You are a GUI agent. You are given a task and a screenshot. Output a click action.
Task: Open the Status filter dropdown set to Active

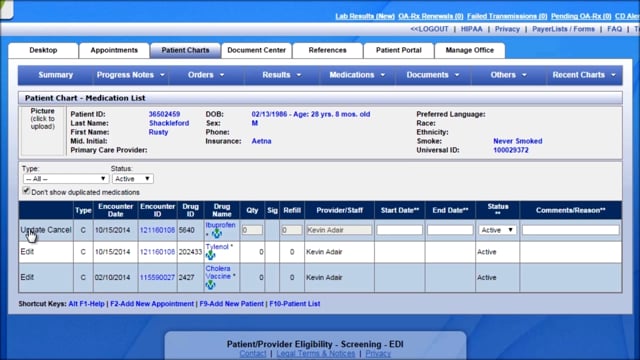(133, 179)
